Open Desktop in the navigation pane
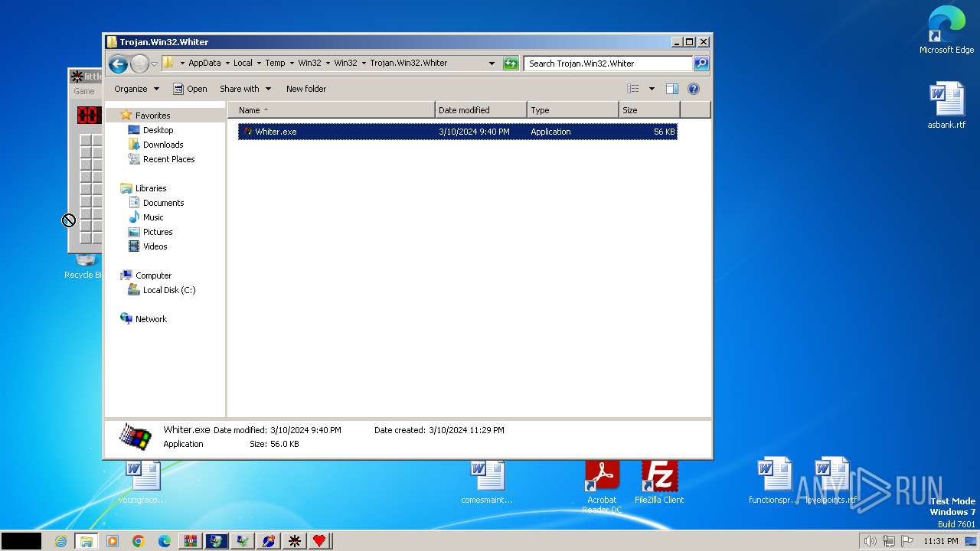This screenshot has width=980, height=551. point(158,130)
